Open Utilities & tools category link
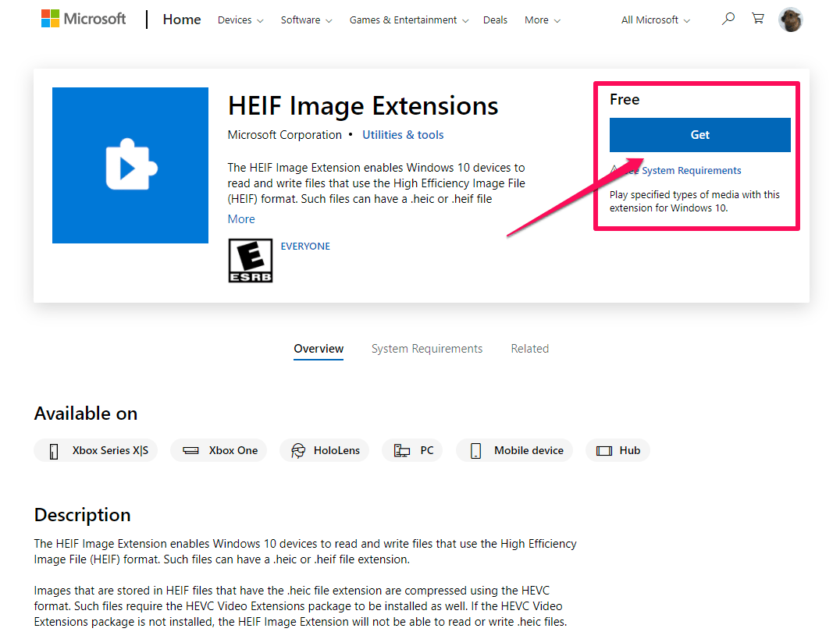840x639 pixels. tap(403, 135)
